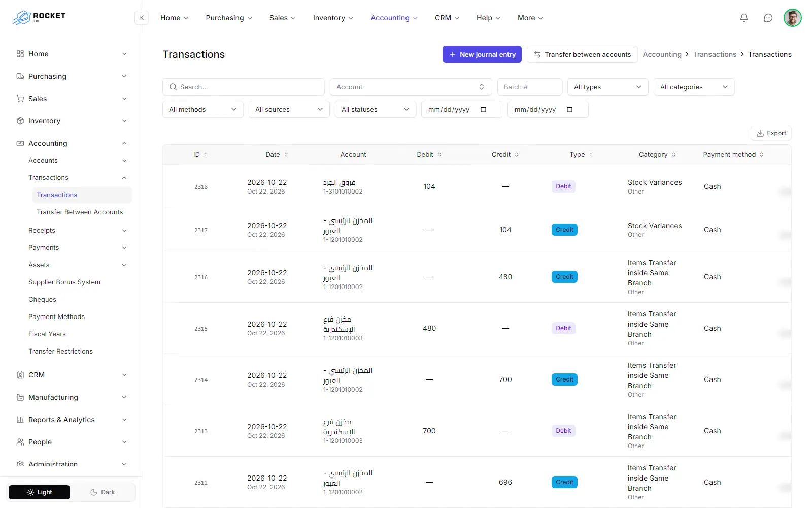Image resolution: width=812 pixels, height=508 pixels.
Task: Open the More top menu
Action: point(530,18)
